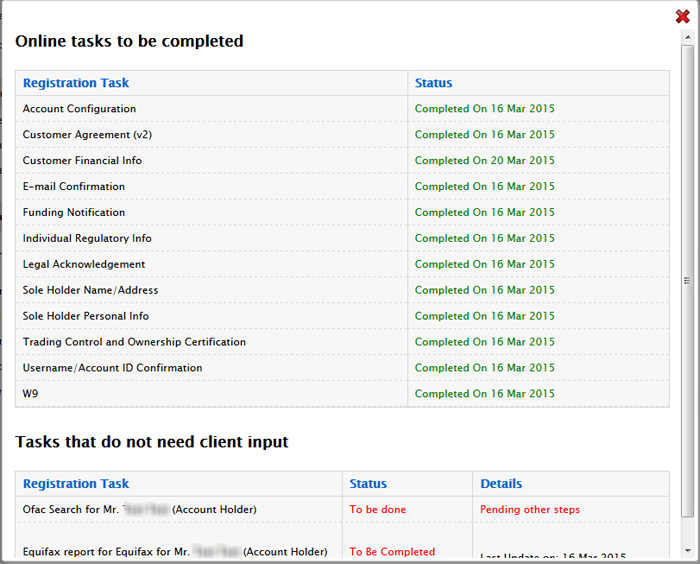The height and width of the screenshot is (564, 700).
Task: Select the Customer Agreement (v2) task
Action: coord(88,135)
